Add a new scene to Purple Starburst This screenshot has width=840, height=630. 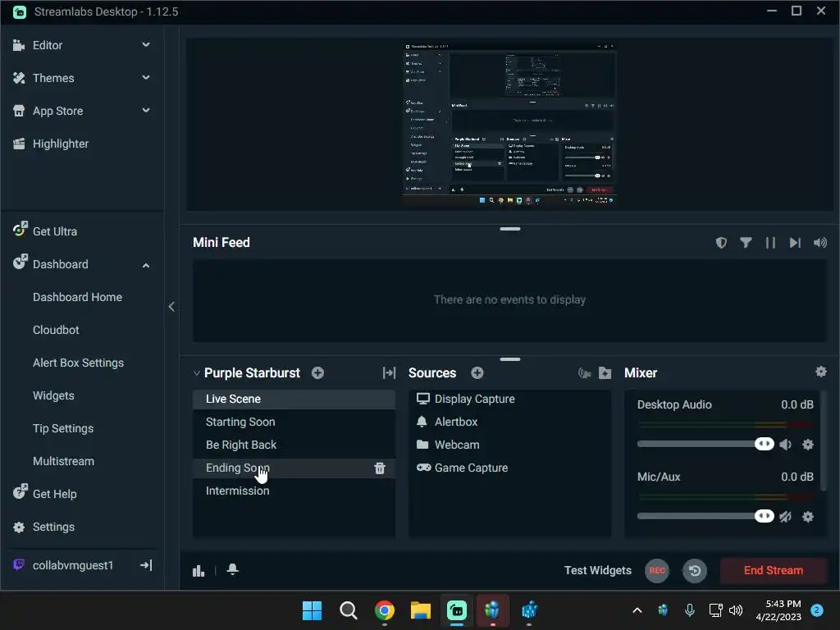(317, 373)
